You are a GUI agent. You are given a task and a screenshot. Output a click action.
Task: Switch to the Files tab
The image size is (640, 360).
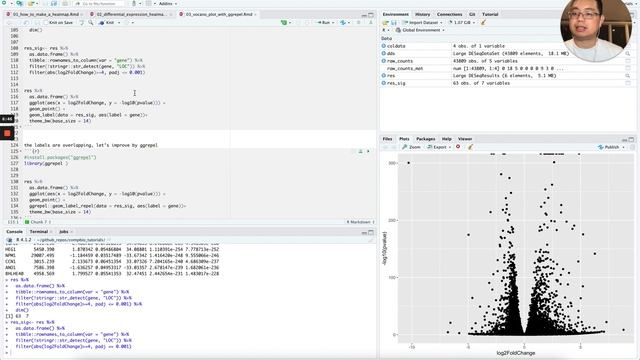pyautogui.click(x=387, y=139)
